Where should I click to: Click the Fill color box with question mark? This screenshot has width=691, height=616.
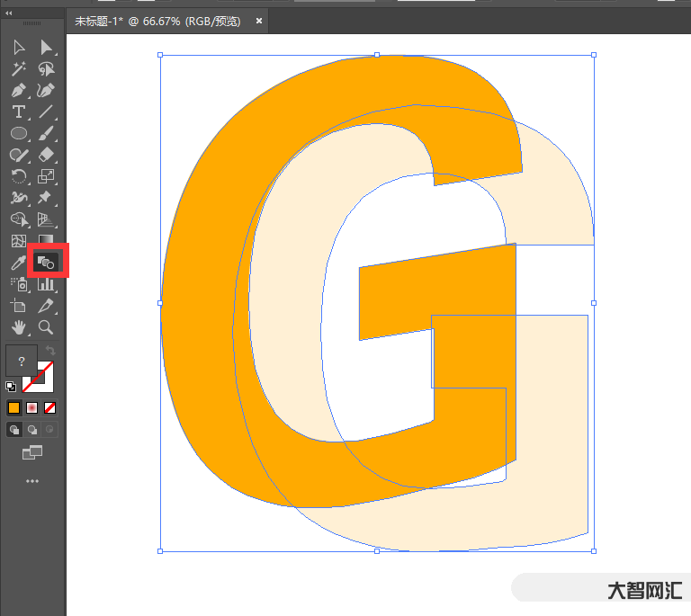(x=21, y=361)
